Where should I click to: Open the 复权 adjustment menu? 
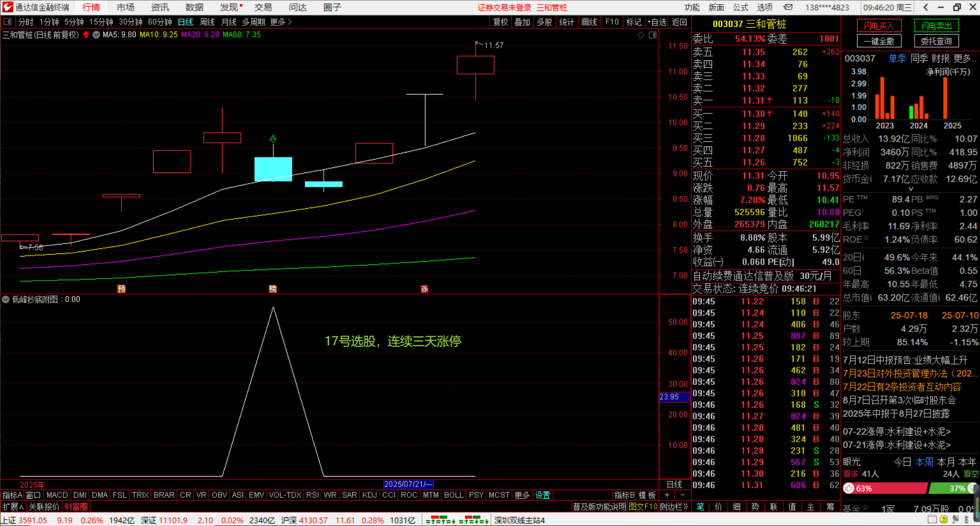(501, 22)
